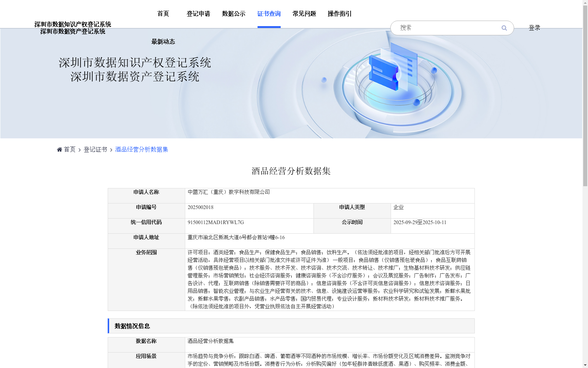Click applicant type value 企业
588x368 pixels.
point(399,207)
